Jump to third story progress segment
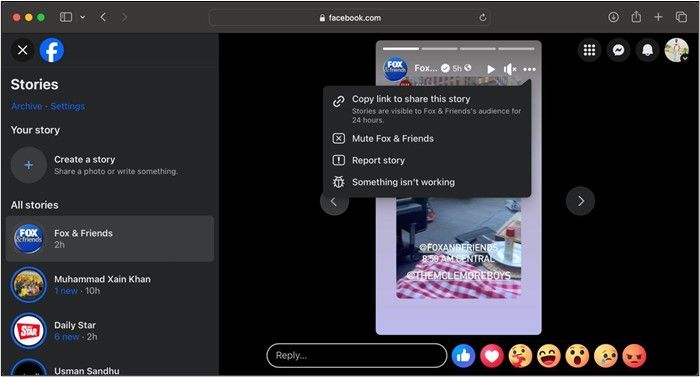 point(478,48)
